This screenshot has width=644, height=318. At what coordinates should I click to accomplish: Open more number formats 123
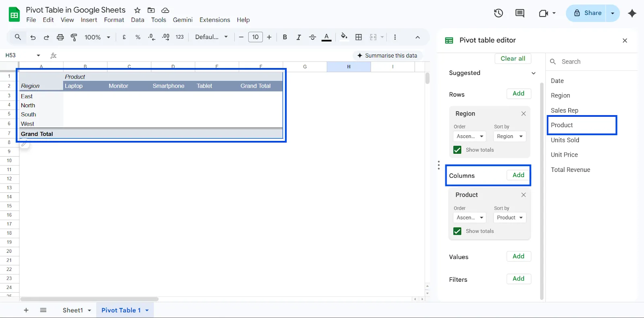pyautogui.click(x=180, y=37)
